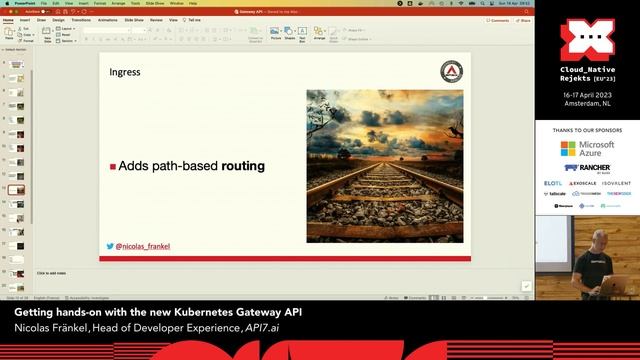Undo the last action
The height and width of the screenshot is (360, 640).
pyautogui.click(x=73, y=11)
